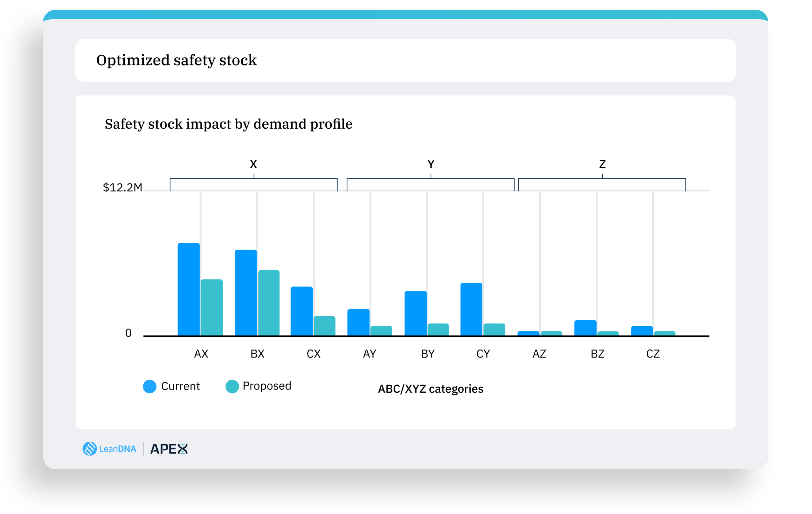Click the BY proposed teal bar
Screen dimensions: 812x514
coord(438,330)
